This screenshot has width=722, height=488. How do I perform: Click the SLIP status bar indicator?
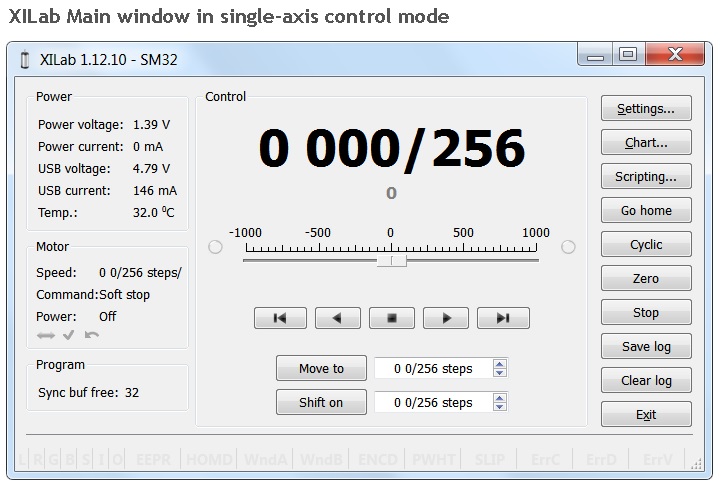pyautogui.click(x=489, y=459)
